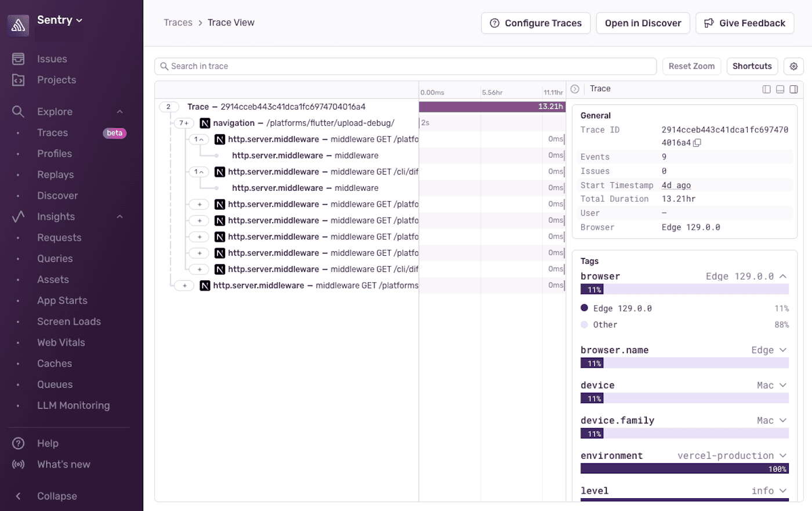Image resolution: width=812 pixels, height=511 pixels.
Task: Collapse the left navigation sidebar
Action: point(17,496)
